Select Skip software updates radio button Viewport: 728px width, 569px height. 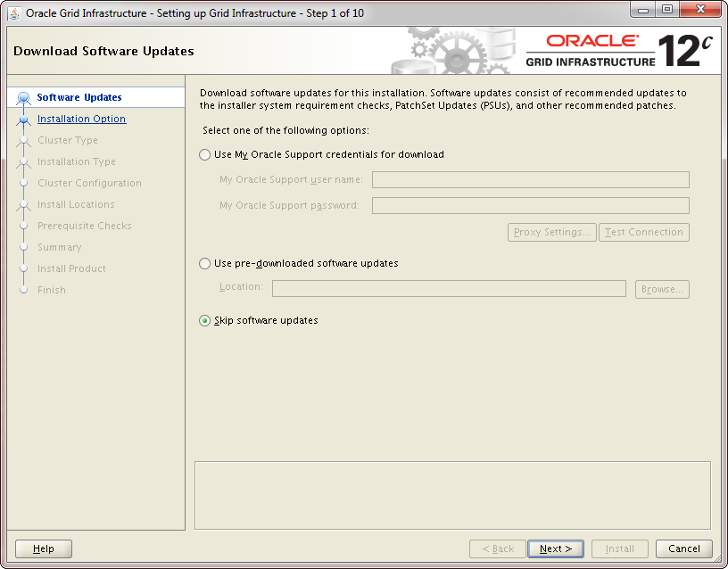(x=205, y=321)
